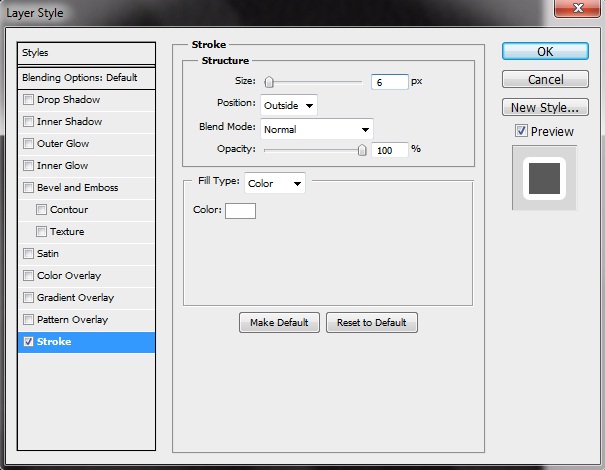Open the Blend Mode dropdown
Viewport: 605px width, 470px height.
(x=317, y=129)
